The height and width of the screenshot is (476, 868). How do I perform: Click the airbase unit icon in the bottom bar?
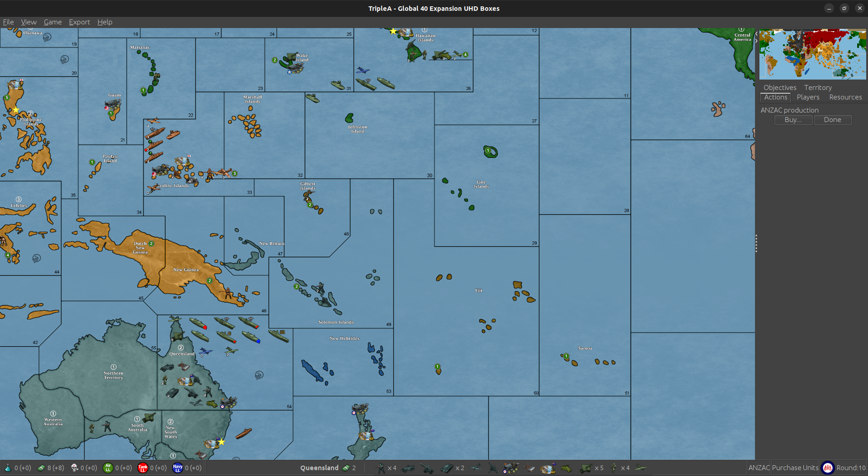(x=511, y=468)
